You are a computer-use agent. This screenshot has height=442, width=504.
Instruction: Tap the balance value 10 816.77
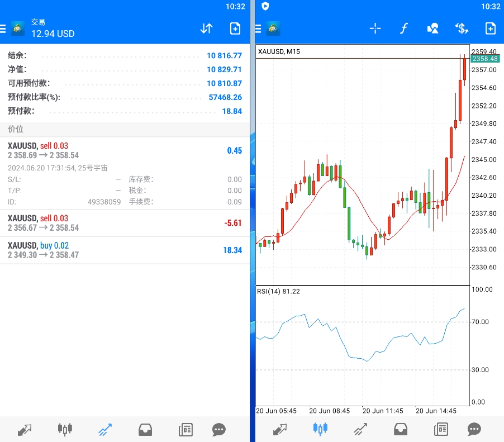(x=224, y=56)
